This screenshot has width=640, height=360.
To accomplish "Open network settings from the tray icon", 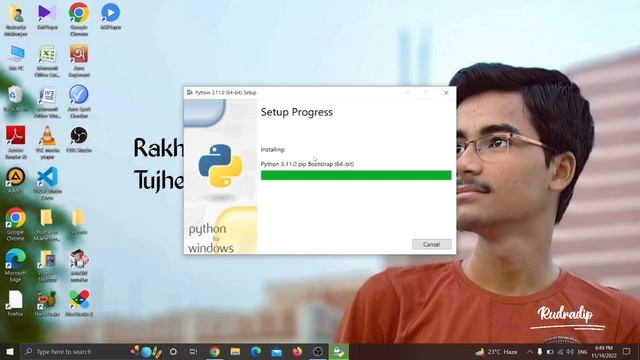I will [x=560, y=351].
